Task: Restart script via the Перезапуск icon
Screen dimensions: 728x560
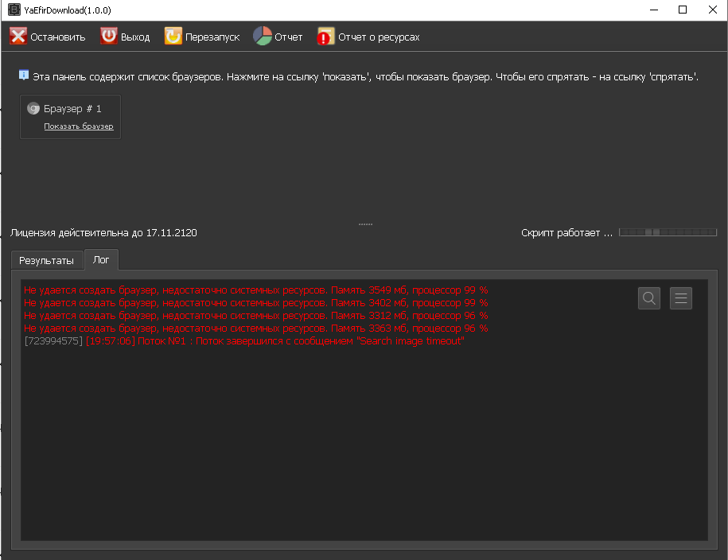Action: pyautogui.click(x=173, y=37)
